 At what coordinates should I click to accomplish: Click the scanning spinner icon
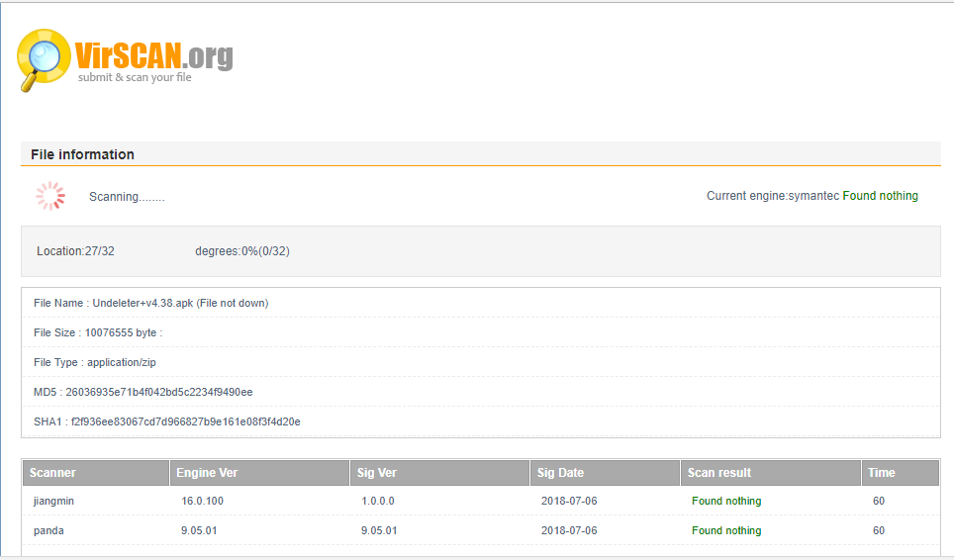click(50, 196)
